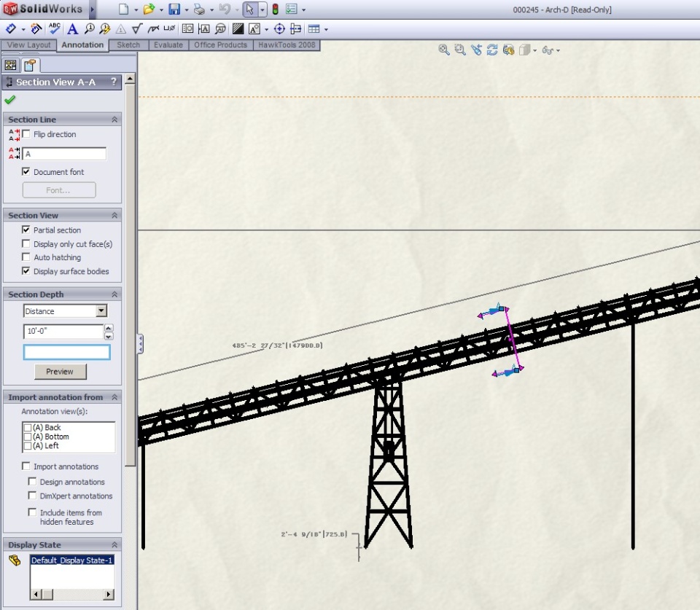Click the section label field containing A
The image size is (700, 610).
pyautogui.click(x=64, y=154)
